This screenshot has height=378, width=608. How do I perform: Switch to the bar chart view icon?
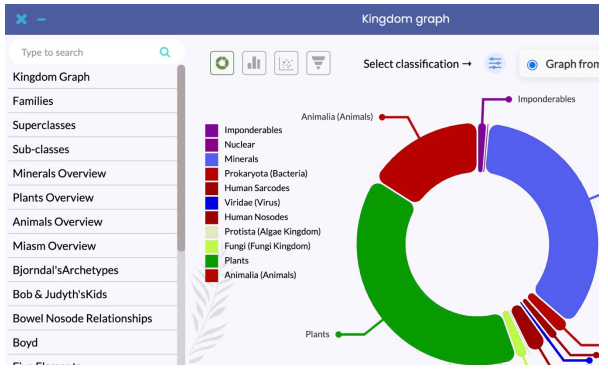(254, 63)
